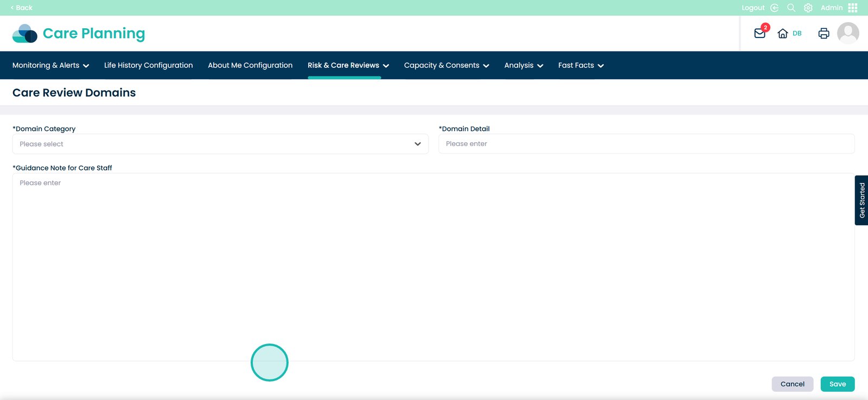
Task: Switch to Life History Configuration tab
Action: (148, 65)
